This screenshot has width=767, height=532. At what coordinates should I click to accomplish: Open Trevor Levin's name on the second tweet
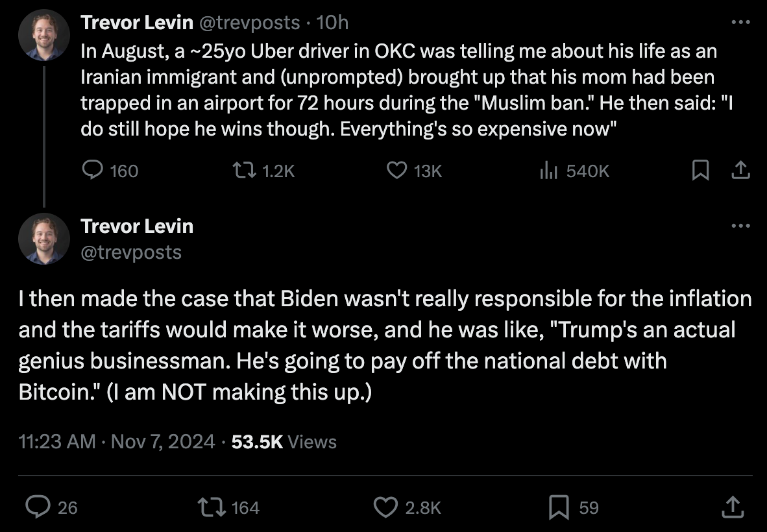pos(137,226)
